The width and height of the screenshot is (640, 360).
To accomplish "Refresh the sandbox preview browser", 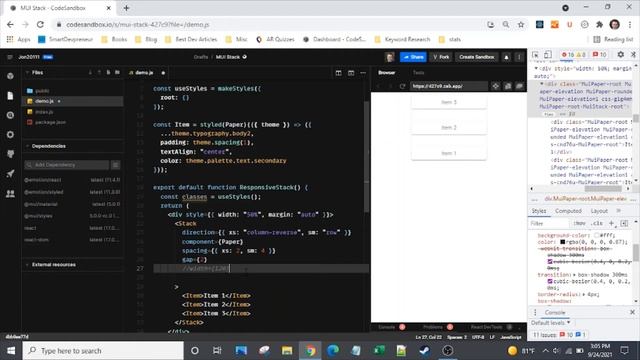I will click(402, 86).
